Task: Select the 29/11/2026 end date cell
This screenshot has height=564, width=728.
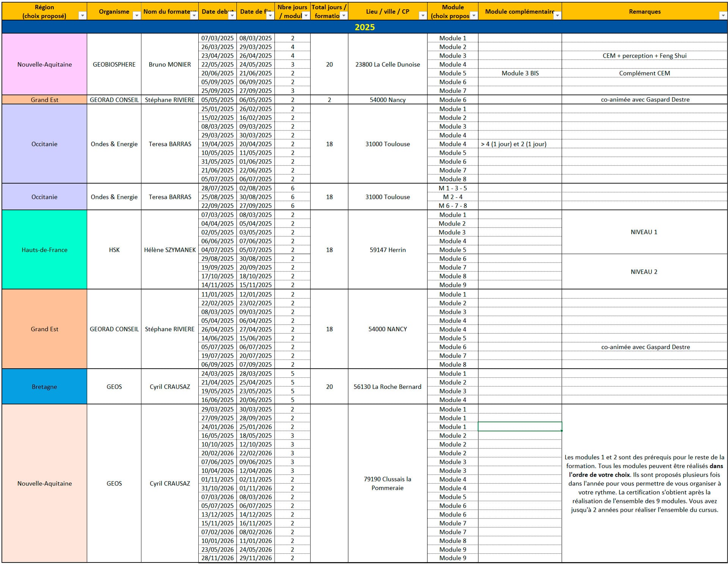Action: 256,558
